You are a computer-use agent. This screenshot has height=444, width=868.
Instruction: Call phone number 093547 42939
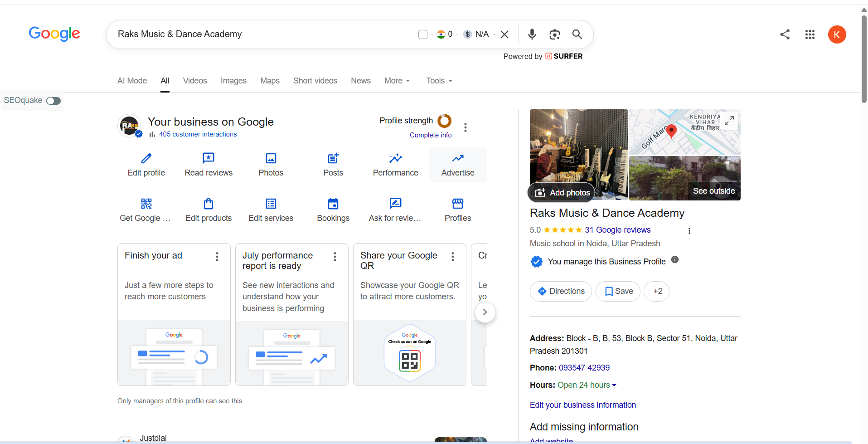coord(584,368)
